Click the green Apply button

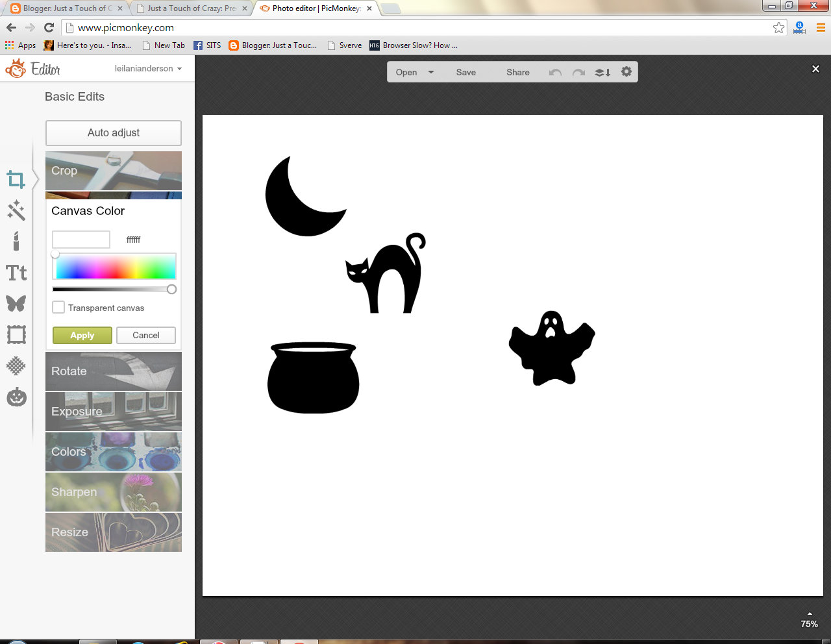(82, 335)
